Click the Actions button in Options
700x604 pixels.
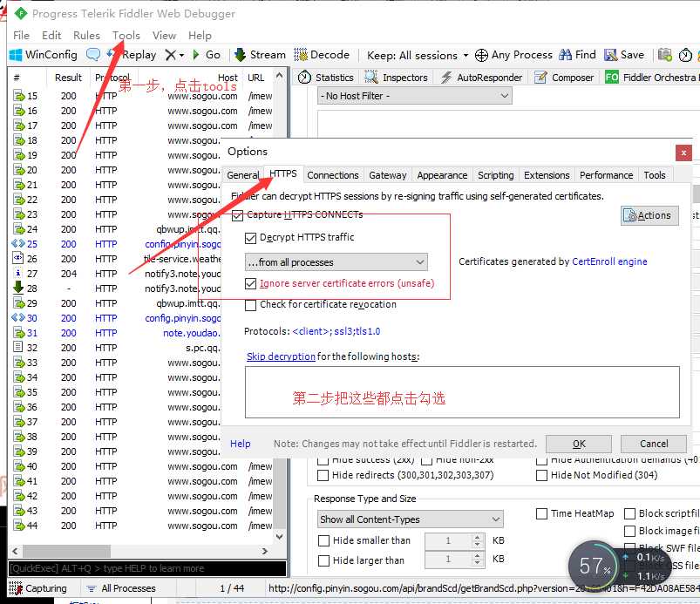click(x=649, y=215)
